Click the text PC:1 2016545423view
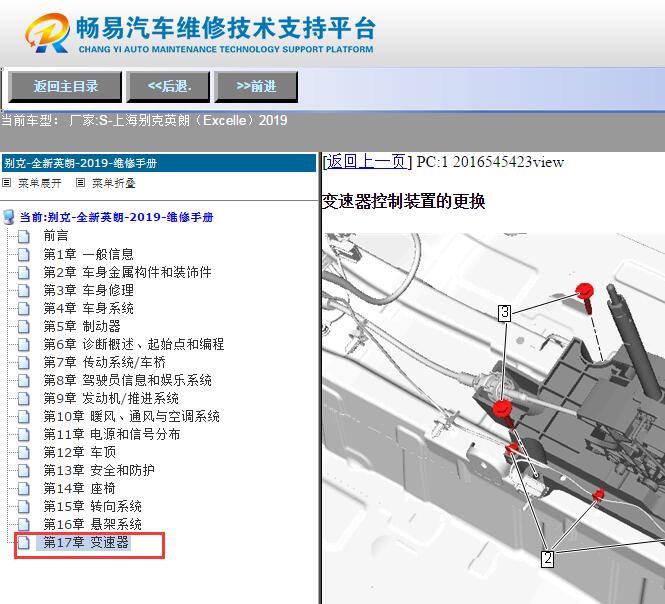Viewport: 665px width, 604px height. 490,162
